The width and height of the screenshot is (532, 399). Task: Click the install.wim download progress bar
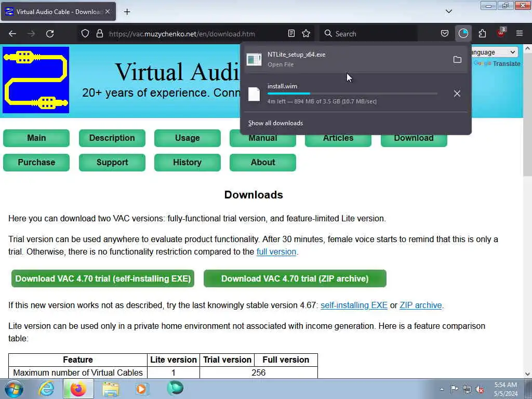coord(352,94)
